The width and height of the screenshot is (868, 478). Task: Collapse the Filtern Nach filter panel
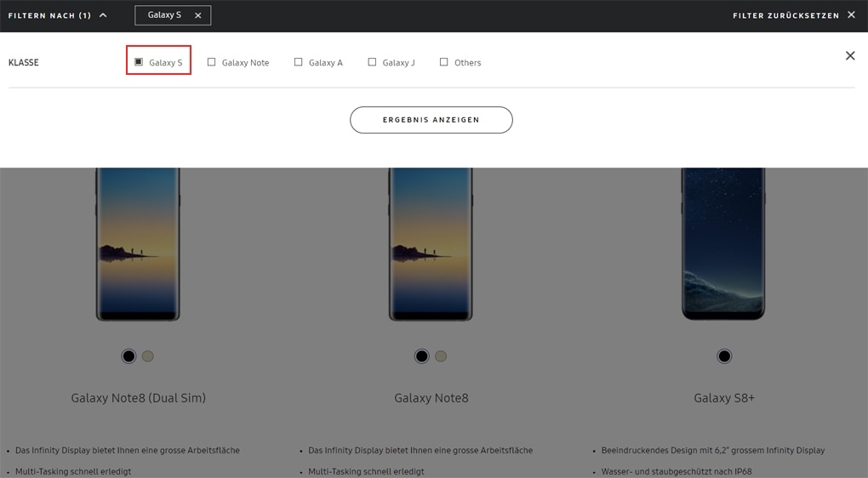tap(57, 15)
